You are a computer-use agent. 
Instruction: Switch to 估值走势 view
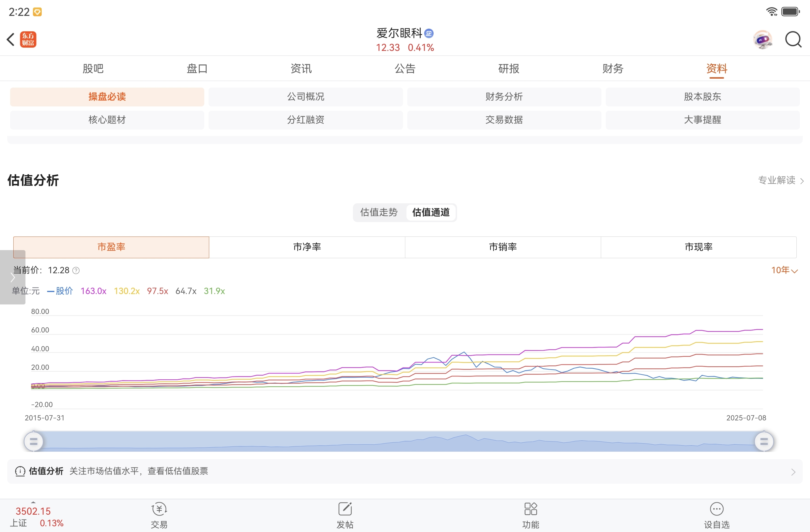tap(379, 213)
